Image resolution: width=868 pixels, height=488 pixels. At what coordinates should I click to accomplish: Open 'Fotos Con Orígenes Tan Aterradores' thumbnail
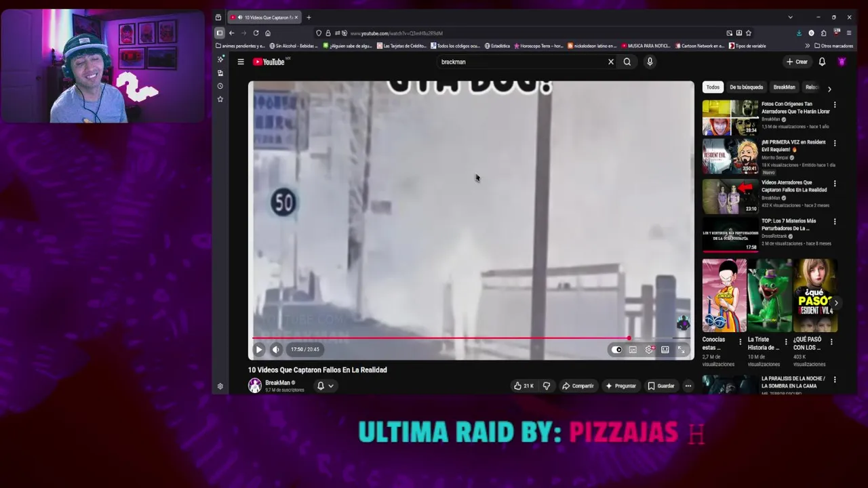click(730, 118)
